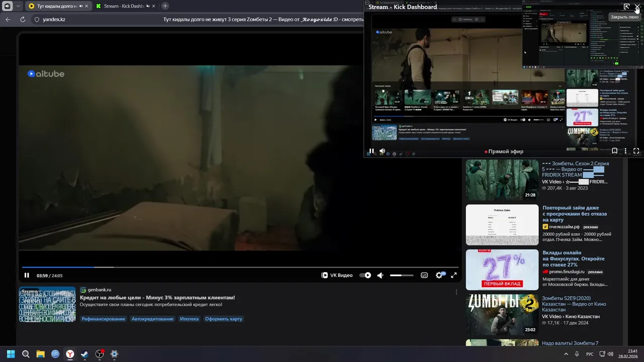The image size is (644, 362).
Task: Open subtitles button in video player
Action: pos(424,275)
